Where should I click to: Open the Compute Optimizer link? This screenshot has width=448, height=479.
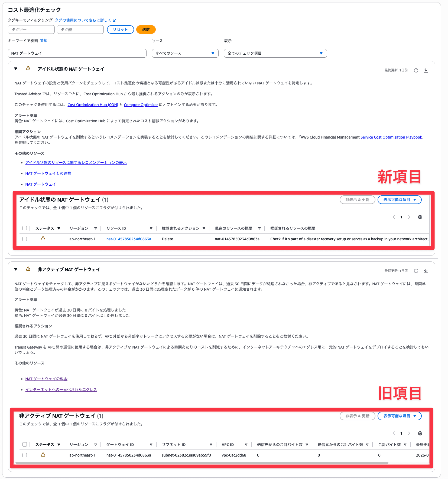pos(141,105)
